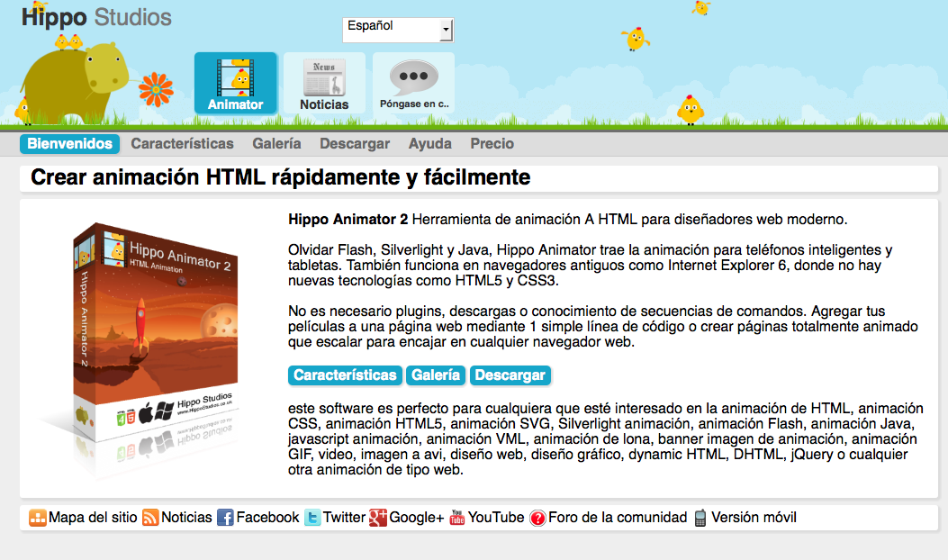Visit the Facebook link
Screen dimensions: 948x560
click(x=267, y=518)
